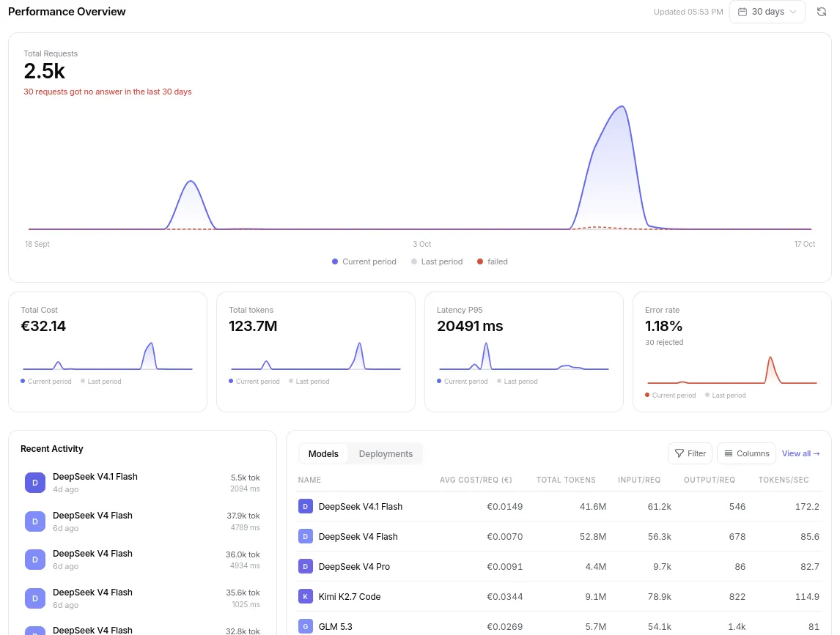Follow the View all link
The height and width of the screenshot is (635, 840).
tap(800, 453)
